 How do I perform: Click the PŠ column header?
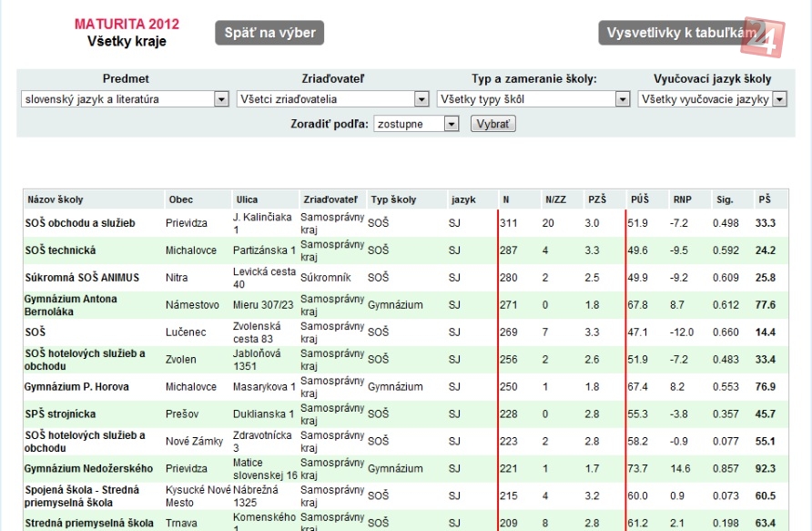pos(764,199)
